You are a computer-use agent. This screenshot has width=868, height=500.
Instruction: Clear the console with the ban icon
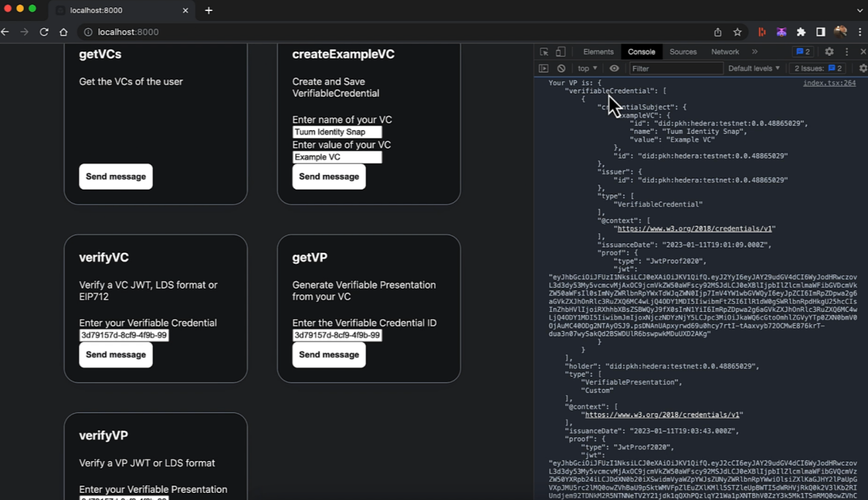pyautogui.click(x=561, y=68)
